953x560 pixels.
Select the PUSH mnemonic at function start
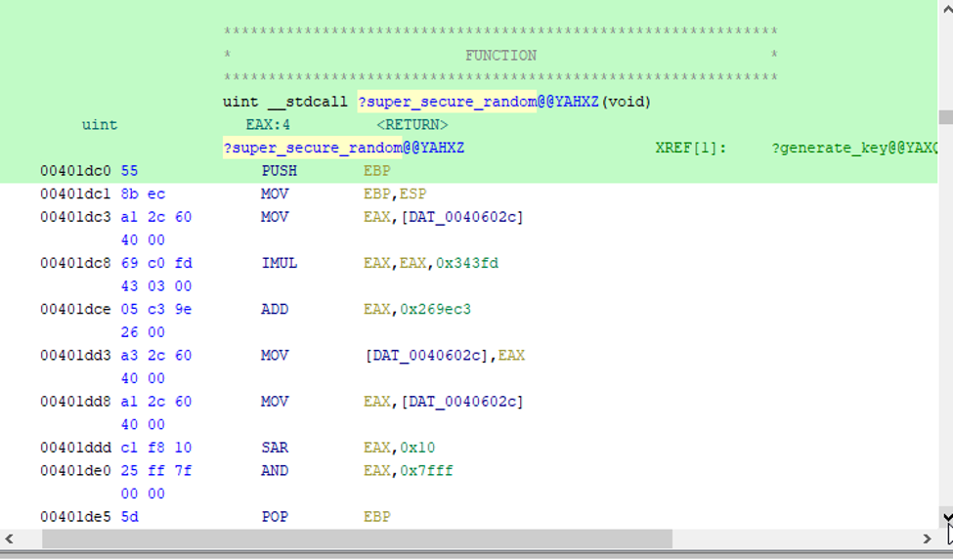pos(279,171)
